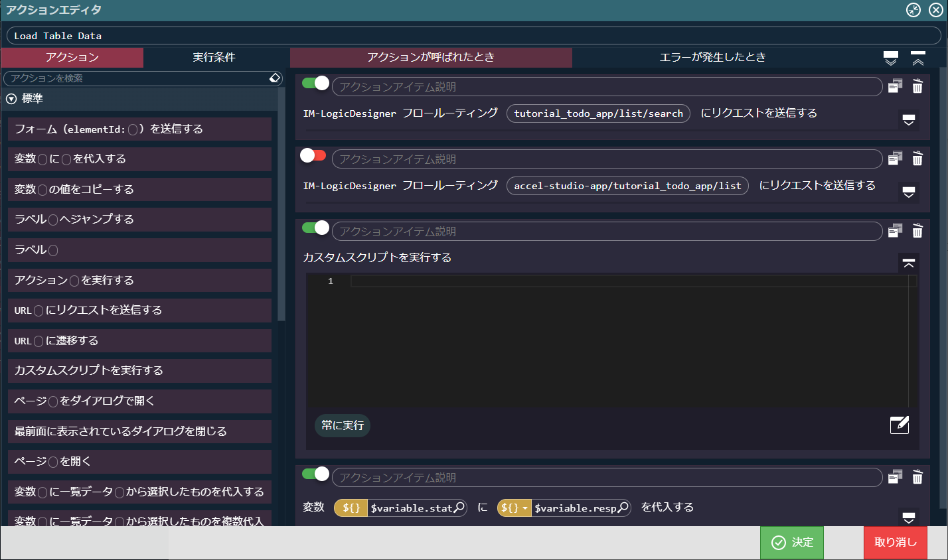The height and width of the screenshot is (560, 948).
Task: Add フォーム(elementId:)を送信する action
Action: [x=139, y=129]
